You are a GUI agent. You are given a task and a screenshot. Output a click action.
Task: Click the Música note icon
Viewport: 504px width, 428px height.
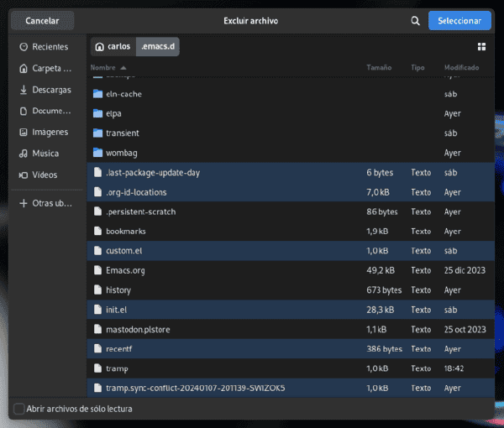click(24, 154)
